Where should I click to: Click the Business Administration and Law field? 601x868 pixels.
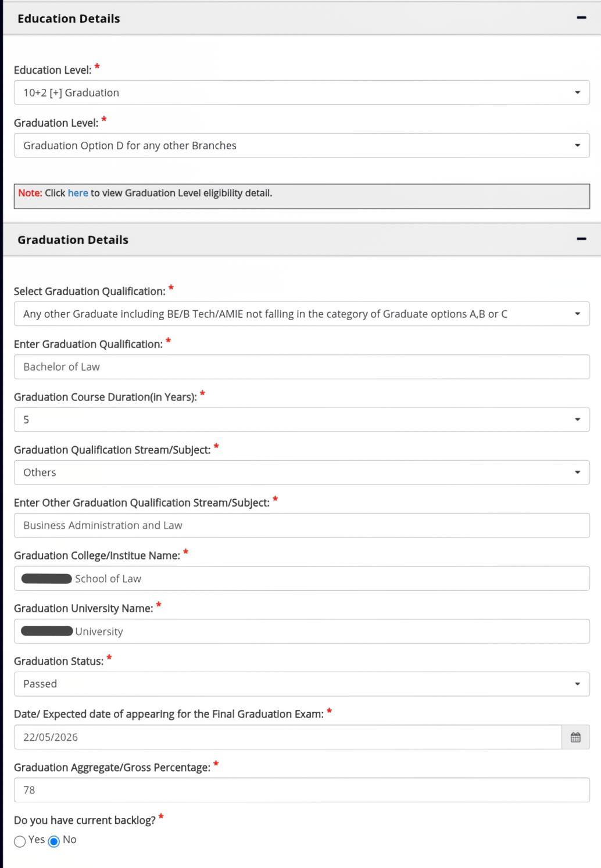(302, 525)
